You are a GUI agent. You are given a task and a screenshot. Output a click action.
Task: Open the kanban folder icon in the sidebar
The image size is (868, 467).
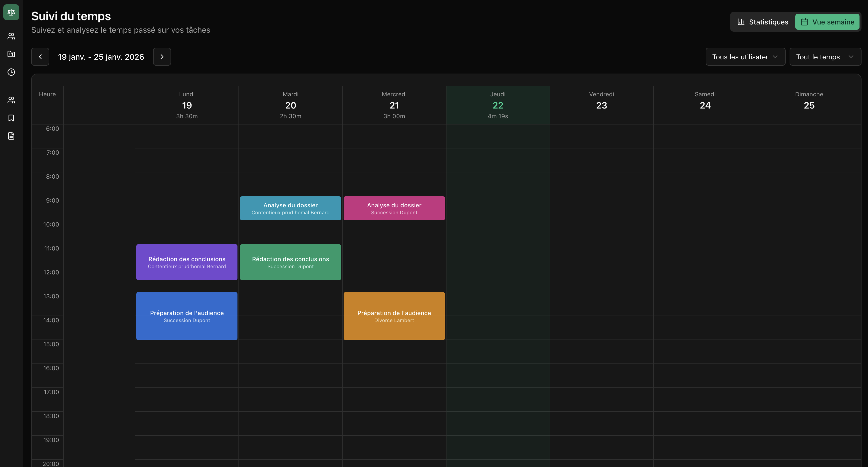pos(11,54)
